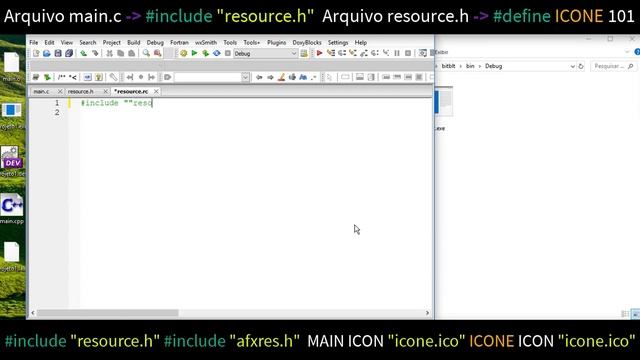Redo the edit via toolbar icon

[95, 53]
